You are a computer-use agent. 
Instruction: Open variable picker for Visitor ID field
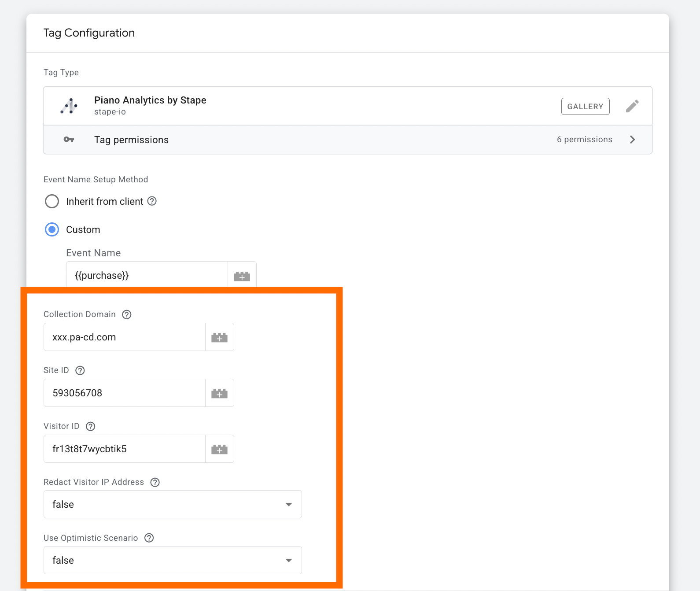point(219,449)
